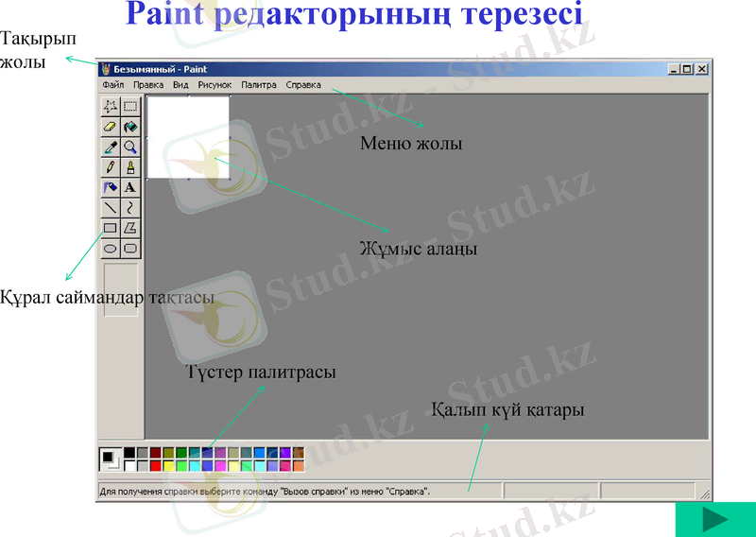Minimize the Paint window
The image size is (756, 537).
pos(674,69)
